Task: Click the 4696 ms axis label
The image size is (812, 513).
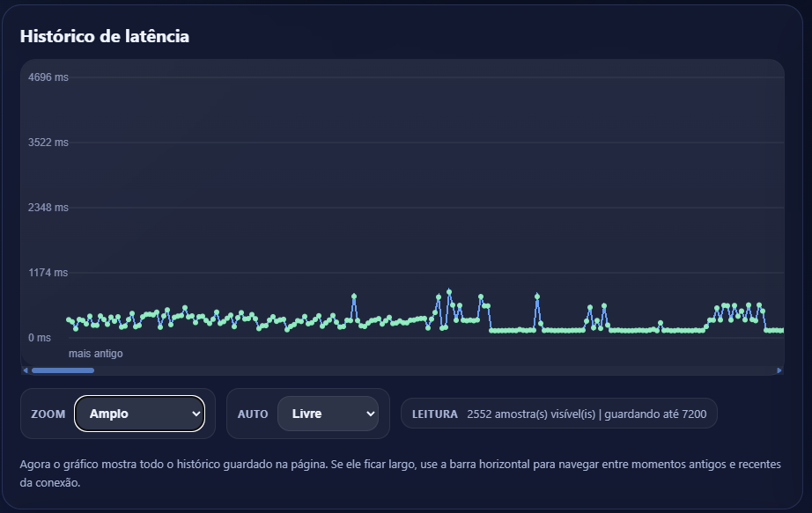Action: (x=48, y=77)
